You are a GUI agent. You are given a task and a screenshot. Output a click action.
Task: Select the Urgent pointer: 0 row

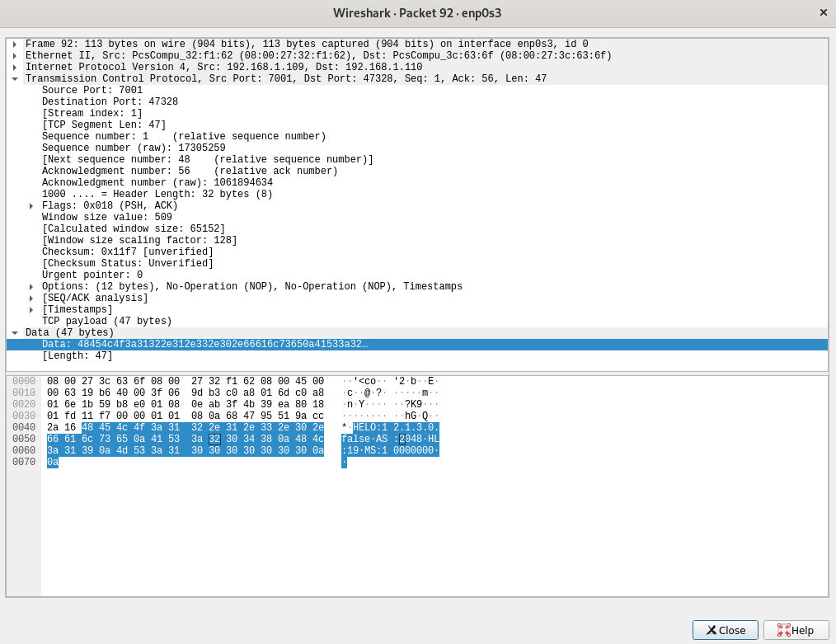(x=417, y=275)
